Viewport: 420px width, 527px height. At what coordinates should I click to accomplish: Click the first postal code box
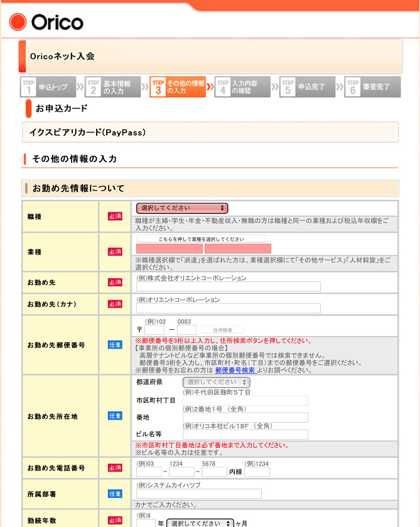[154, 330]
